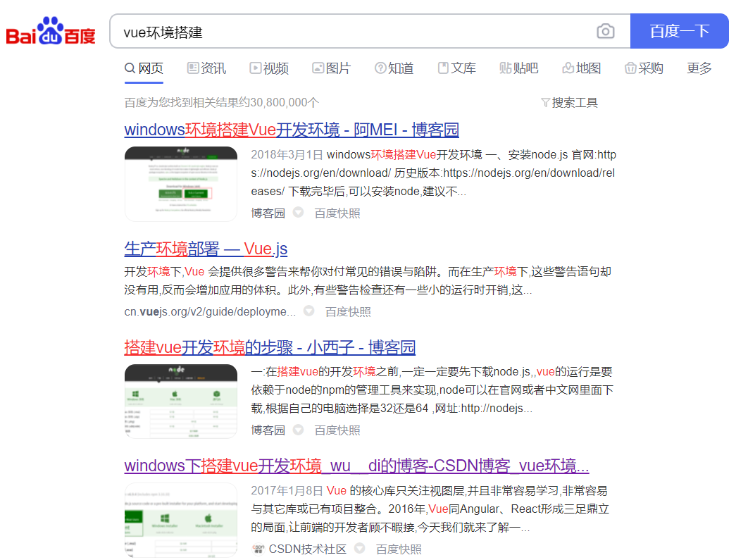Click the cn.vuejs.org/v2/guide/deployme... URL
Viewport: 736px width, 560px height.
coord(211,311)
